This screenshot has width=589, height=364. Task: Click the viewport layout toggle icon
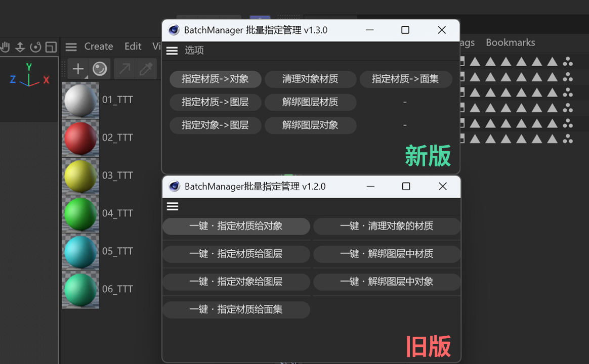(x=51, y=47)
